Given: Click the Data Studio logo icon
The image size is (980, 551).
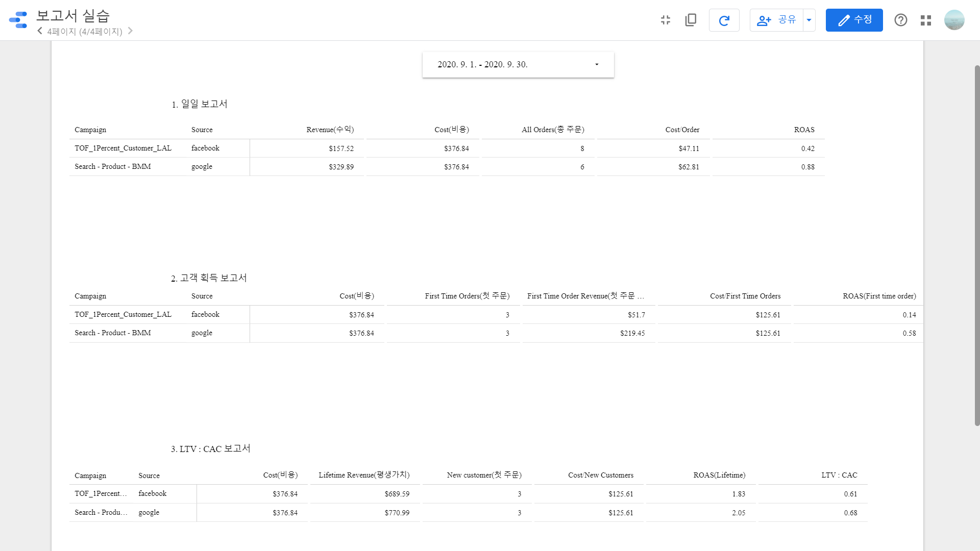Looking at the screenshot, I should (x=18, y=20).
